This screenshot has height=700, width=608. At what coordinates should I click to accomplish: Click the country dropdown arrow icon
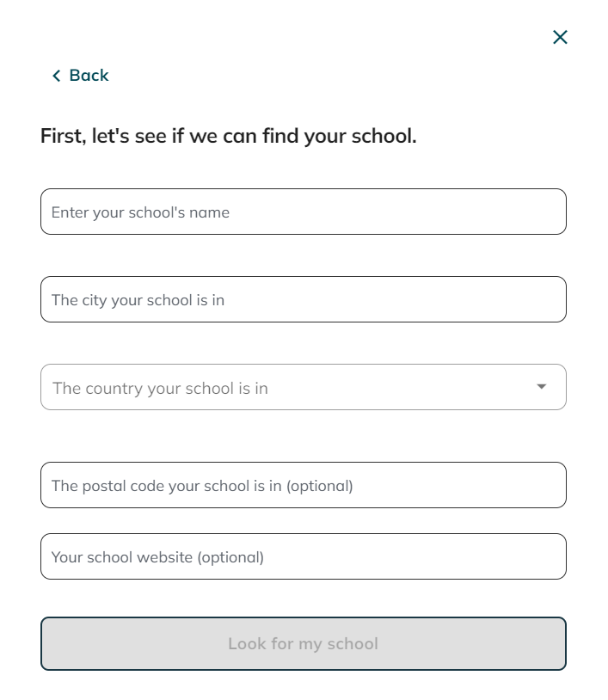pyautogui.click(x=542, y=387)
